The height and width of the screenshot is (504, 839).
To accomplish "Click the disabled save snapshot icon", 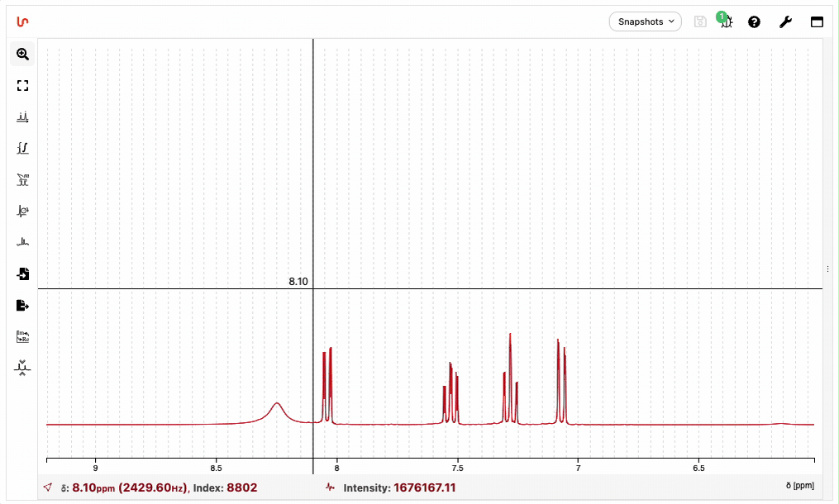I will (x=700, y=21).
